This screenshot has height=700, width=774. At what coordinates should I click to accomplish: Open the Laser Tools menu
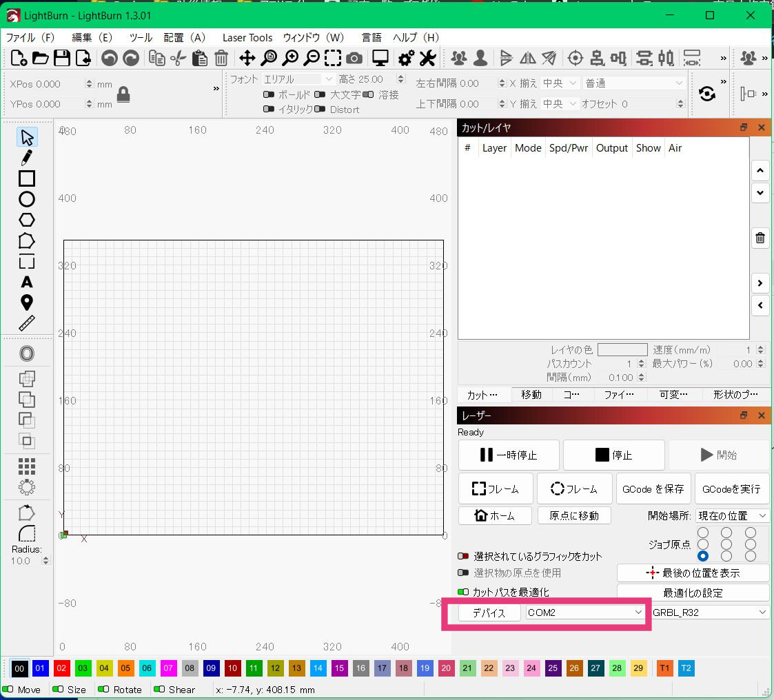tap(247, 37)
